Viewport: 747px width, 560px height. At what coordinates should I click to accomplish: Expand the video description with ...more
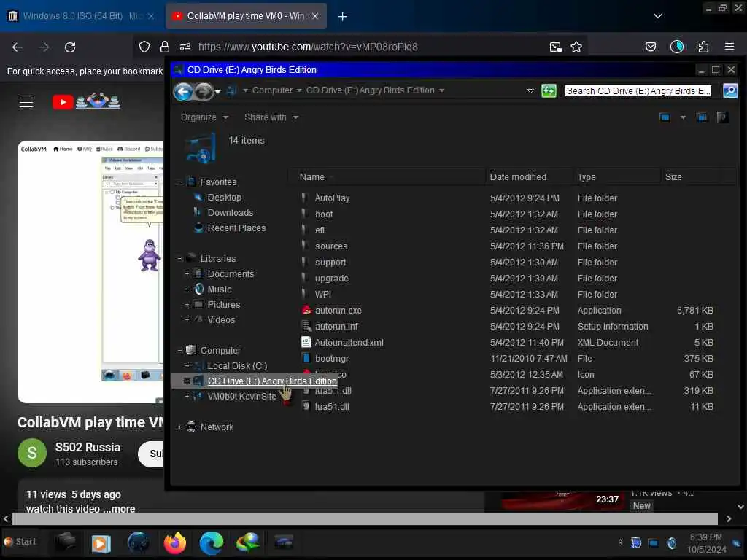tap(119, 508)
